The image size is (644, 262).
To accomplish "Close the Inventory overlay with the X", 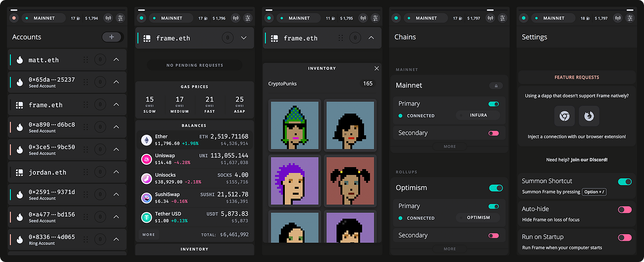I will [376, 68].
